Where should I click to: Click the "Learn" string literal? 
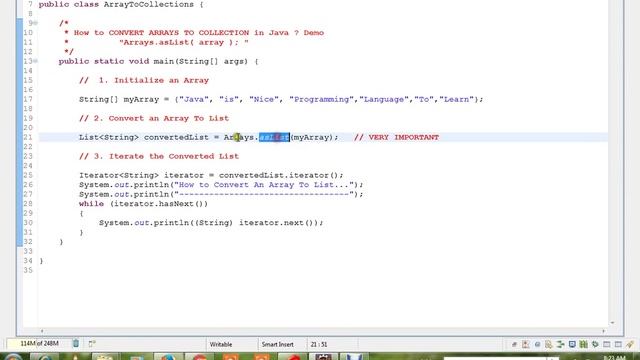(x=457, y=99)
